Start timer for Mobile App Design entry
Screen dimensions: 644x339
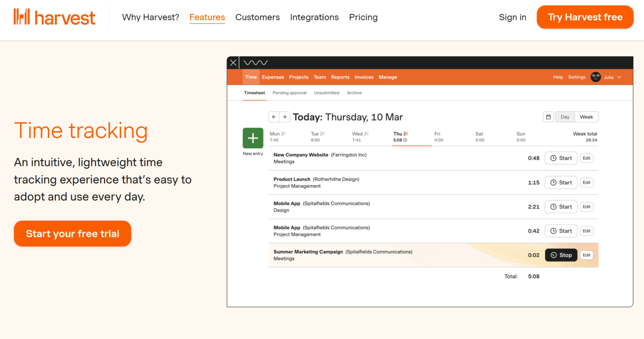[x=561, y=206]
